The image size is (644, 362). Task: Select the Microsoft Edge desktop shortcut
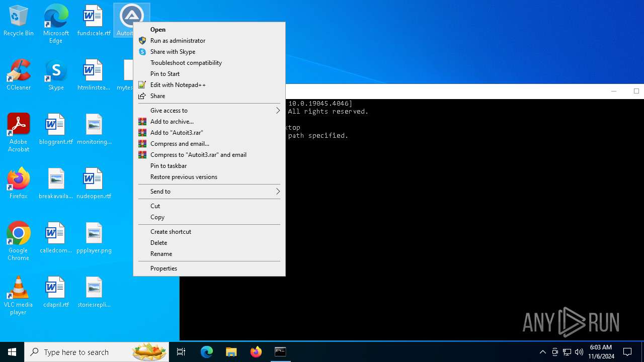tap(56, 24)
